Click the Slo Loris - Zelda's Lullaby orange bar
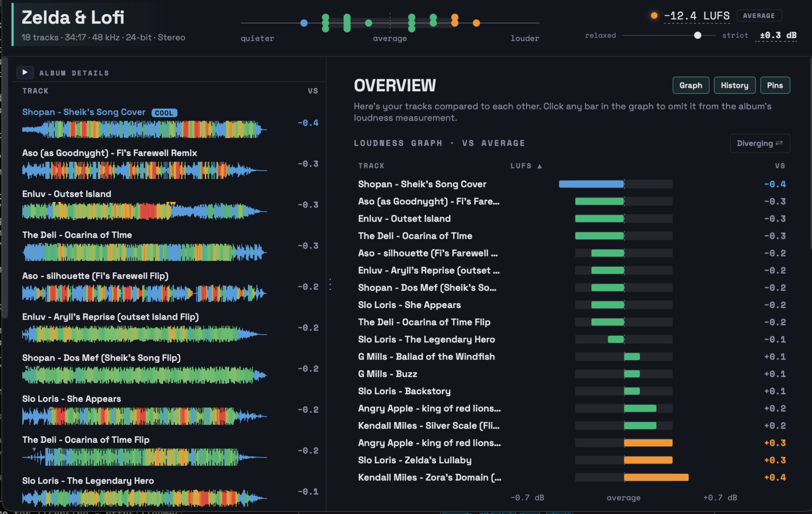The image size is (812, 514). [648, 460]
